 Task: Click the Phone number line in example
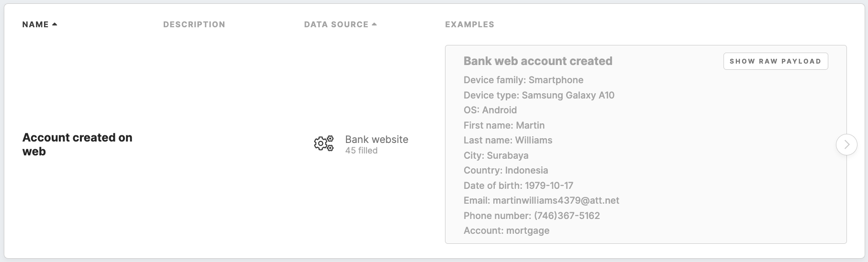(532, 216)
